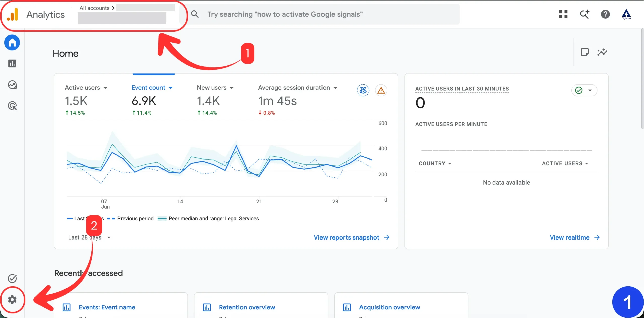Image resolution: width=644 pixels, height=318 pixels.
Task: Click the orange data quality warning icon
Action: [x=381, y=90]
